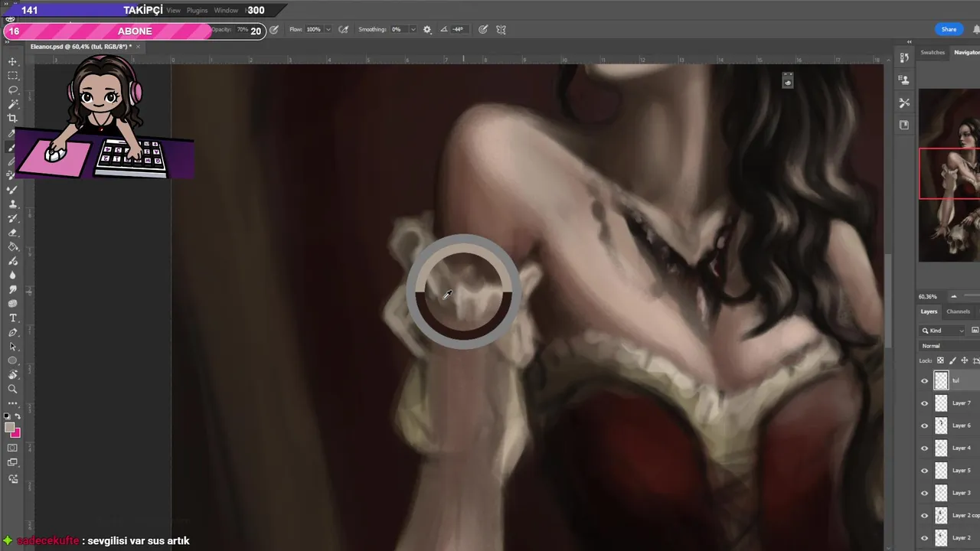Click lock transparent pixels icon
The width and height of the screenshot is (980, 551).
point(941,360)
